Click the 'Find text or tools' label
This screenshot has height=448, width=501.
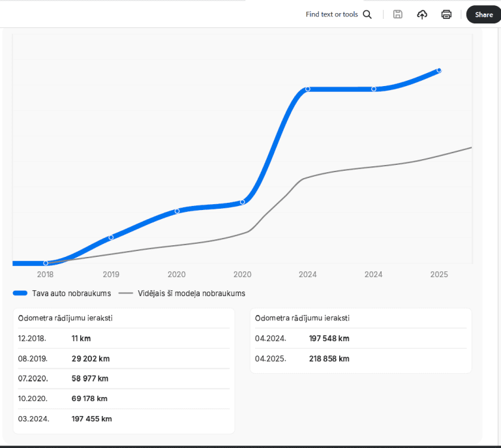coord(331,14)
